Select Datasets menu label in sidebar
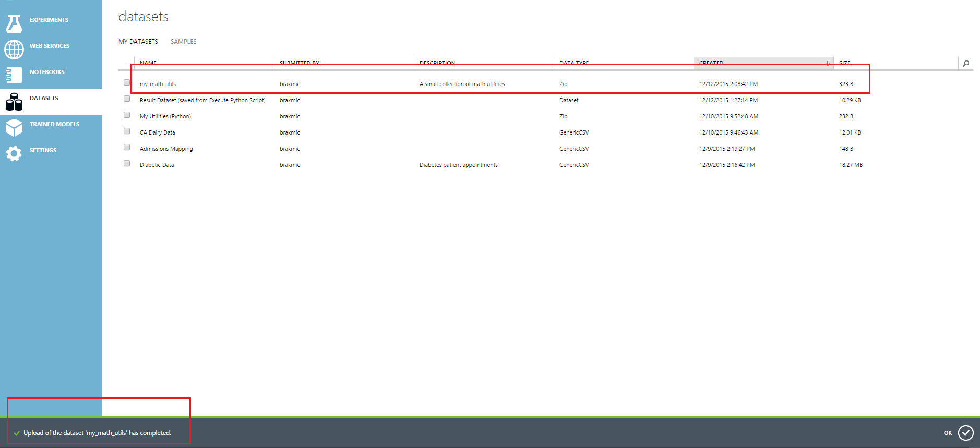Screen dimensions: 980x448 click(x=44, y=98)
